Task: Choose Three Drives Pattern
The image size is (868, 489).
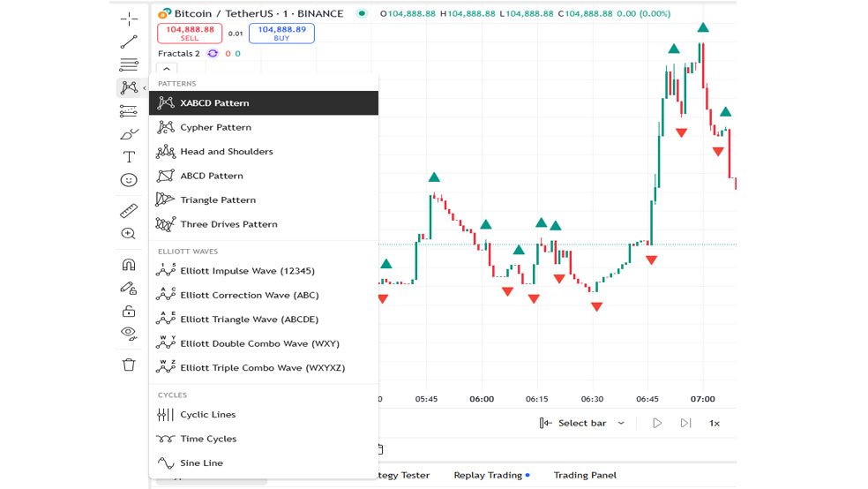Action: point(264,224)
